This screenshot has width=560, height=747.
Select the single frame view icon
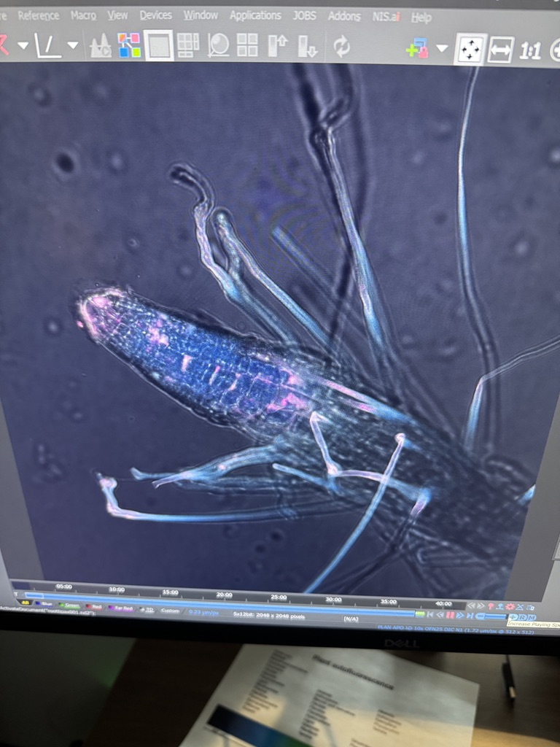[158, 46]
